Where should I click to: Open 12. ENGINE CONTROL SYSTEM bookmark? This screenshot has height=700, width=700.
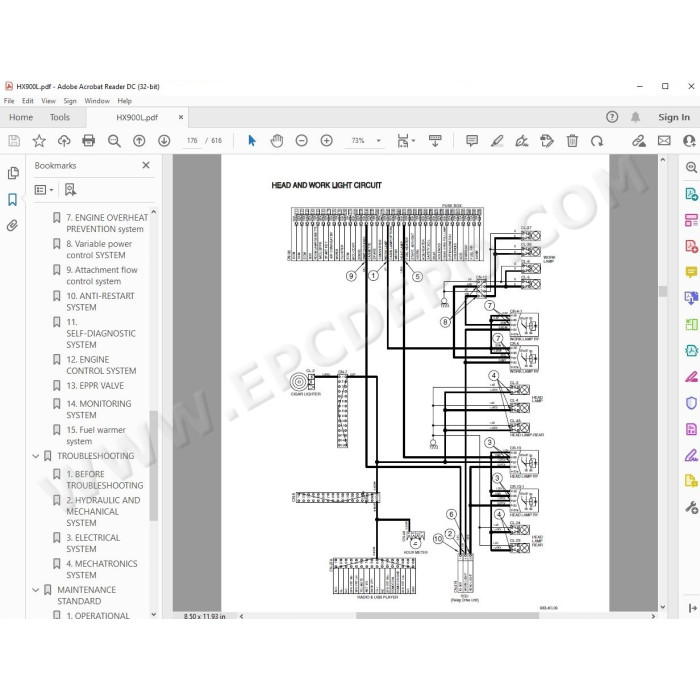pos(101,365)
